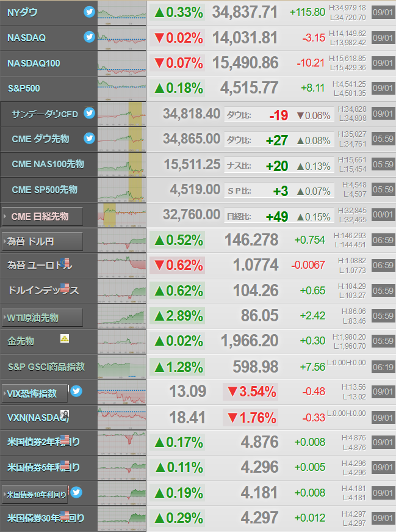Image resolution: width=396 pixels, height=532 pixels.
Task: Click the flag icon on 為替 ユーロドル
Action: 66,263
